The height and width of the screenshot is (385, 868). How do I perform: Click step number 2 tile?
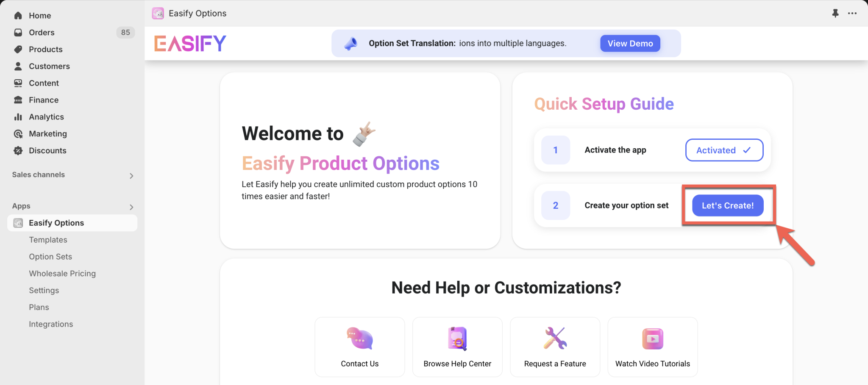click(556, 205)
